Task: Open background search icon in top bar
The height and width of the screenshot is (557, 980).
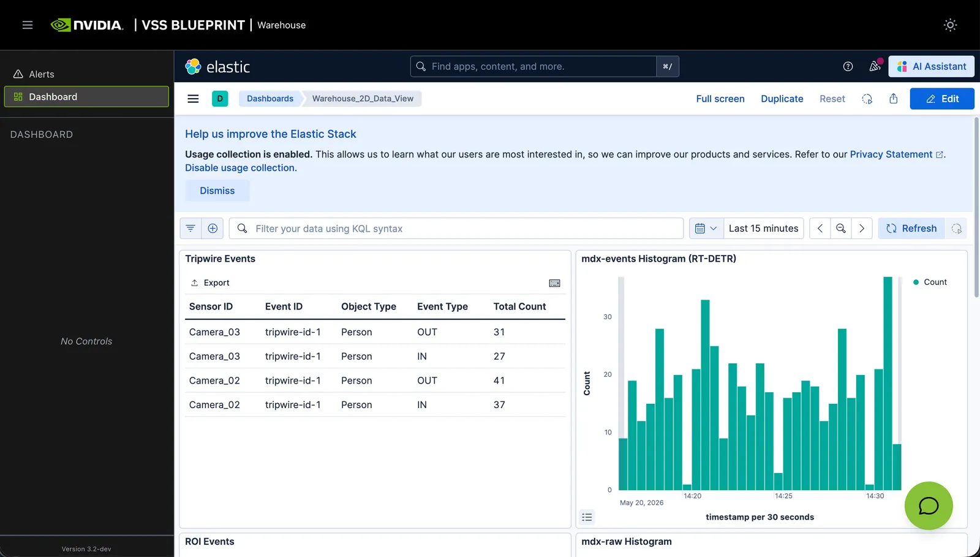Action: point(867,99)
